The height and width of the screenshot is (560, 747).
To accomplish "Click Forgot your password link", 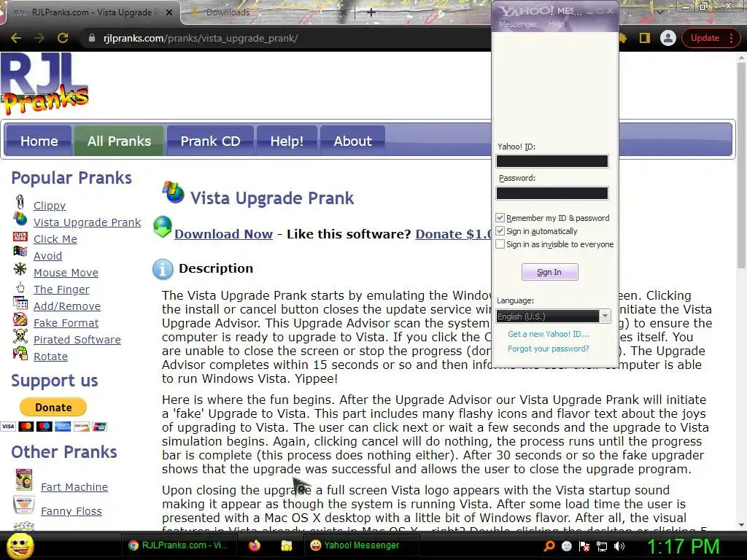I will pos(549,349).
